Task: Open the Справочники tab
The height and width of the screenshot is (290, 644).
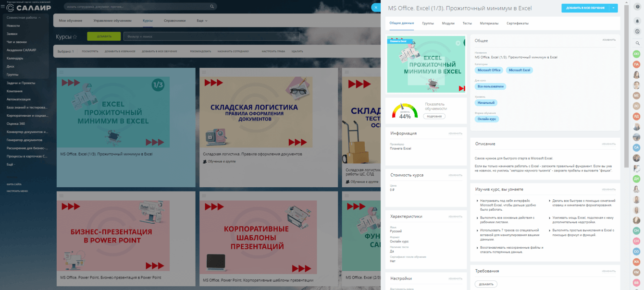Action: point(174,21)
